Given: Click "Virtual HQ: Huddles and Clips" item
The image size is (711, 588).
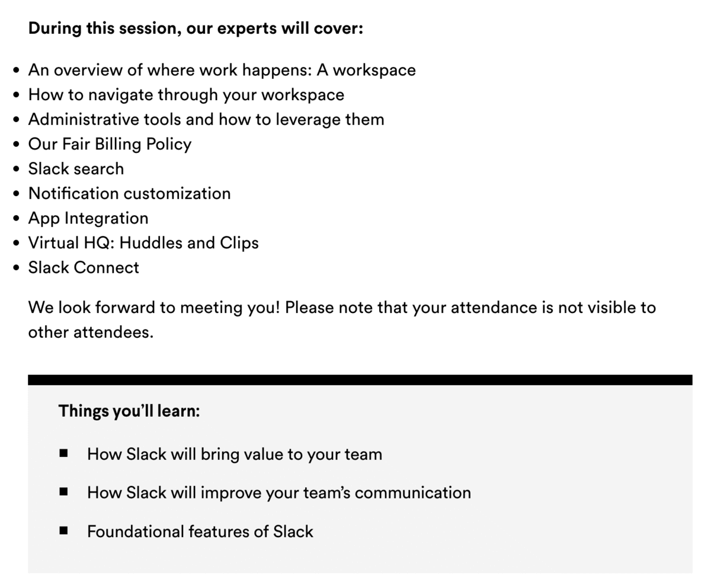Looking at the screenshot, I should click(143, 243).
